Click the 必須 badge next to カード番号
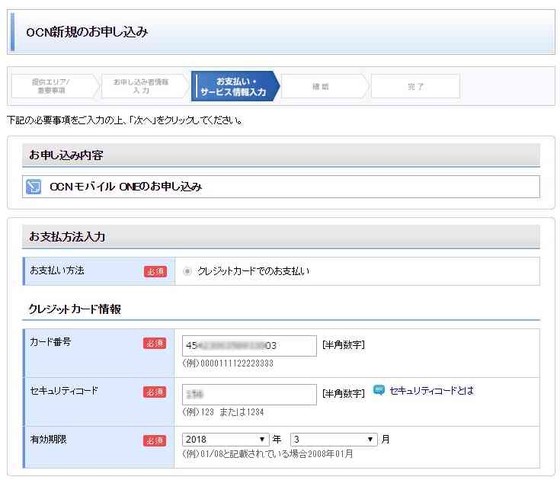560x480 pixels. click(x=155, y=343)
